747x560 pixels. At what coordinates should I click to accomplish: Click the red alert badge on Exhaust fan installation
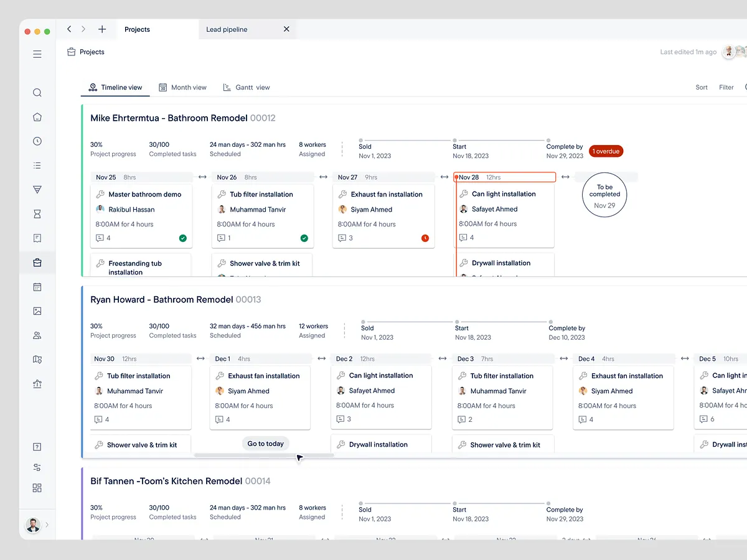click(425, 238)
